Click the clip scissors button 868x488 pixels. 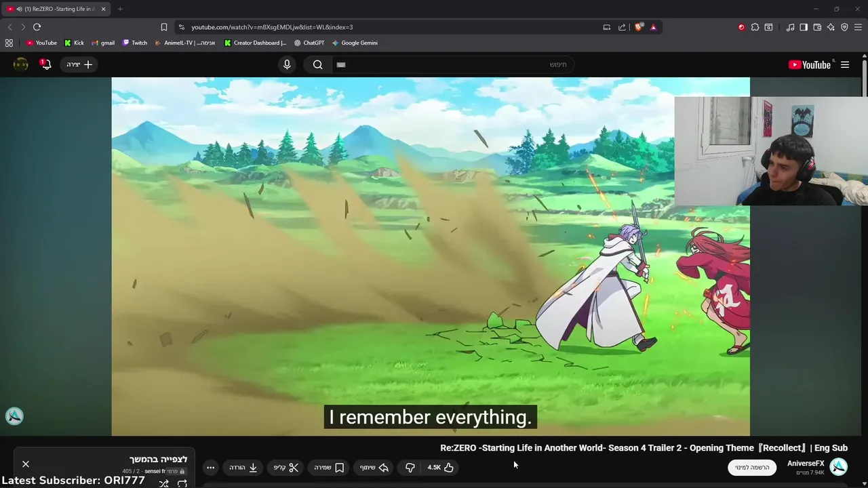point(286,468)
